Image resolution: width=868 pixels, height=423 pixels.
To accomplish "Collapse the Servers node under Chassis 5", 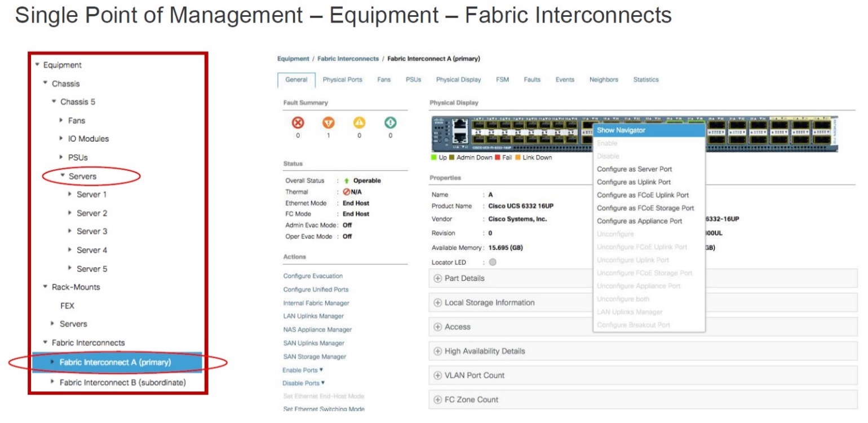I will [x=63, y=176].
